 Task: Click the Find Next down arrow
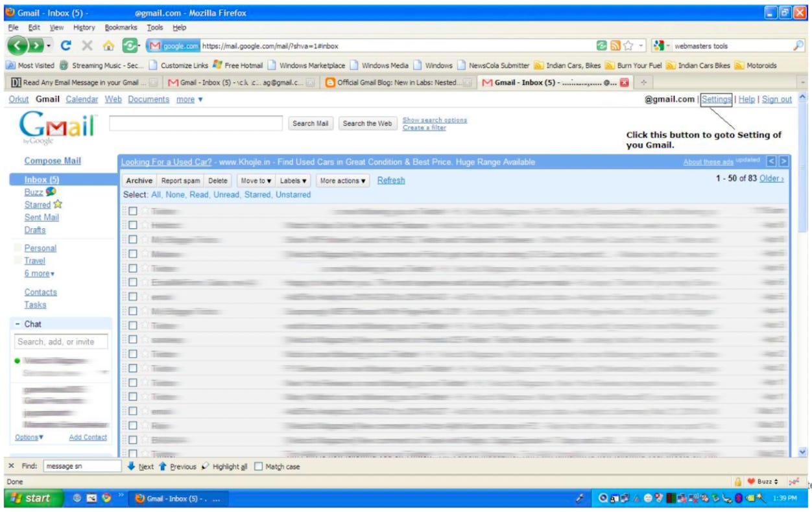point(140,467)
